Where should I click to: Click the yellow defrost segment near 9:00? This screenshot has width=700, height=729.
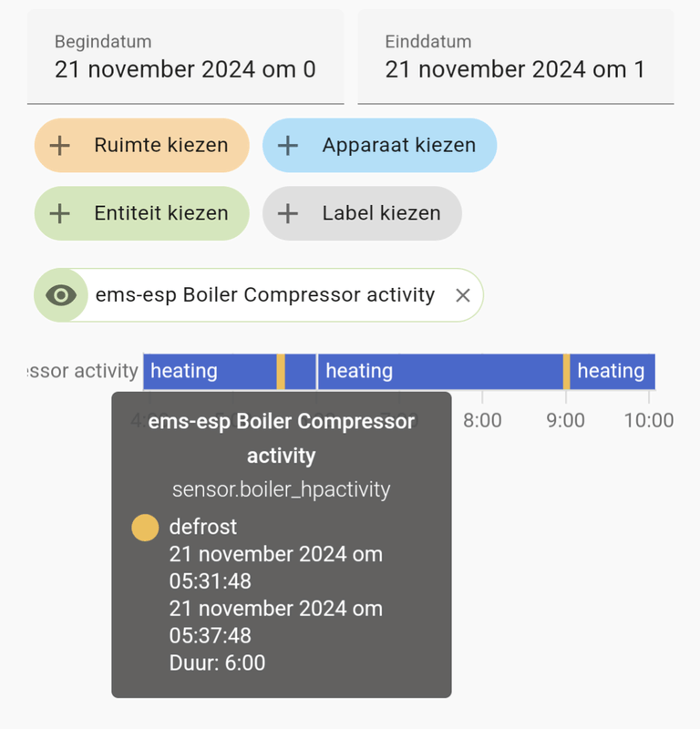567,372
